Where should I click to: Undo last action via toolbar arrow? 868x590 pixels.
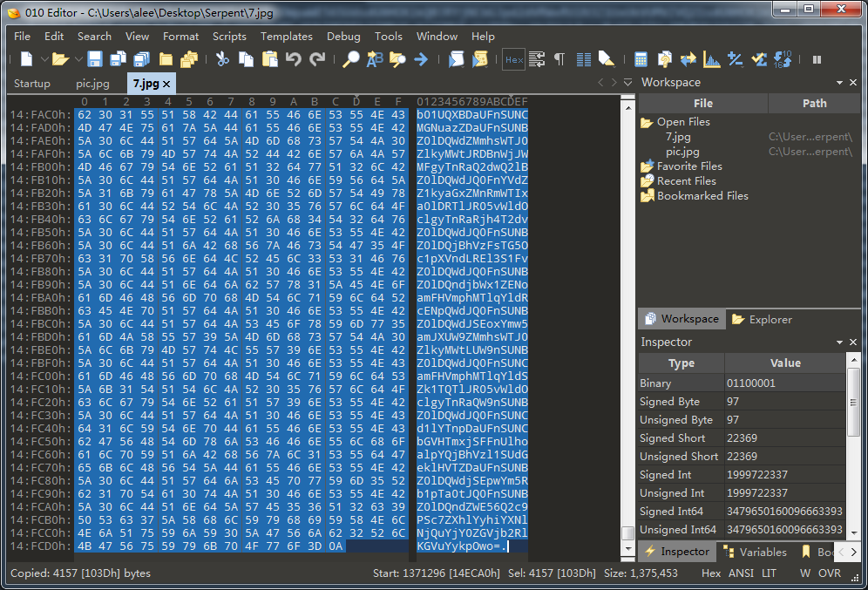(294, 59)
